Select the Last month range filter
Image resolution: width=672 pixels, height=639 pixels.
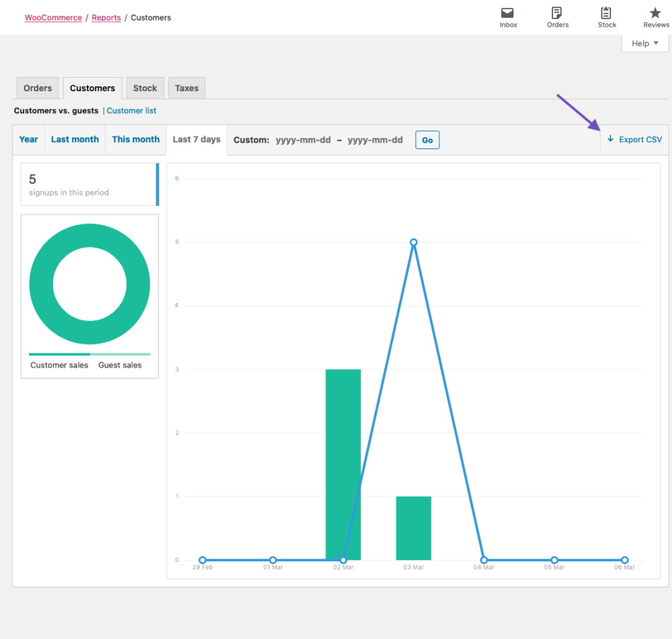click(75, 140)
